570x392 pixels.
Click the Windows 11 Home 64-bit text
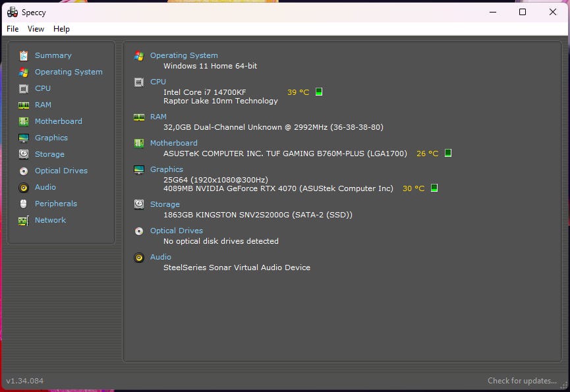pyautogui.click(x=210, y=66)
